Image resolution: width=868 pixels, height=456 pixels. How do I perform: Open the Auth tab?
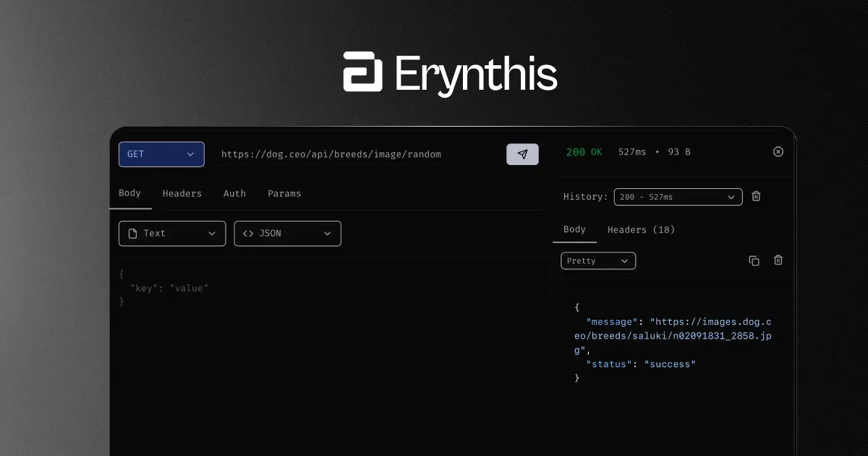click(x=234, y=193)
